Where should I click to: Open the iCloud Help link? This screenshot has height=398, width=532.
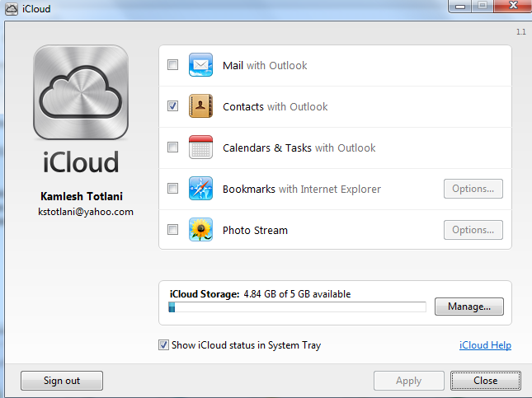485,345
